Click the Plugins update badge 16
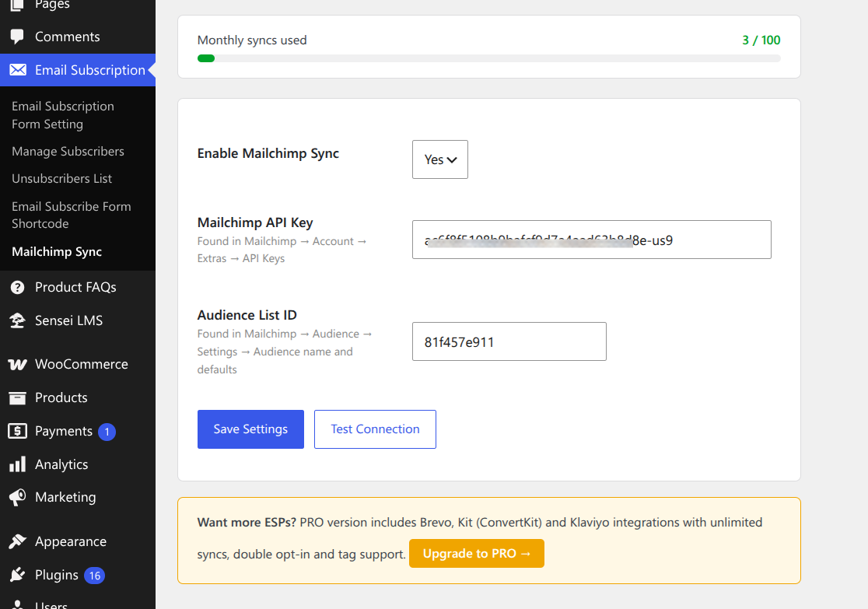Viewport: 868px width, 609px height. point(95,576)
